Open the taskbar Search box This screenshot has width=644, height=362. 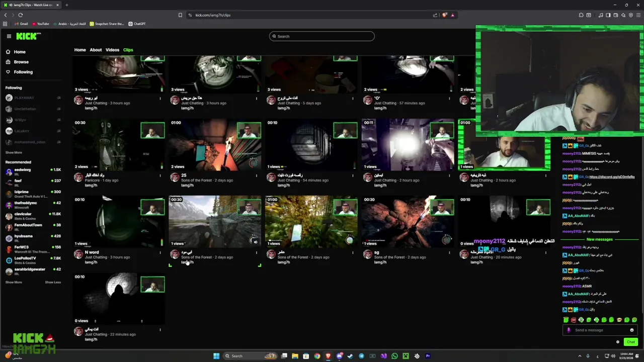pos(250,356)
